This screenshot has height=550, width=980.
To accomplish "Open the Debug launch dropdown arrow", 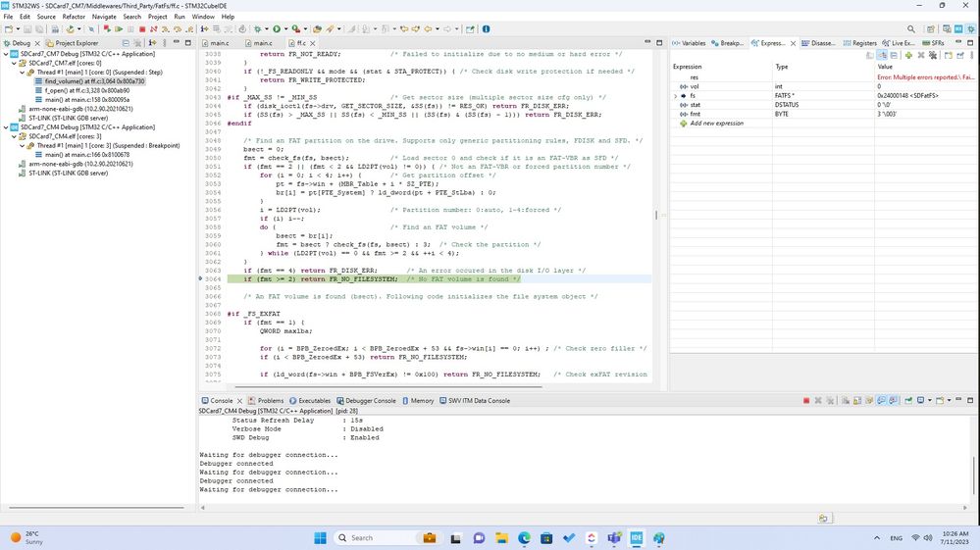I will click(266, 28).
